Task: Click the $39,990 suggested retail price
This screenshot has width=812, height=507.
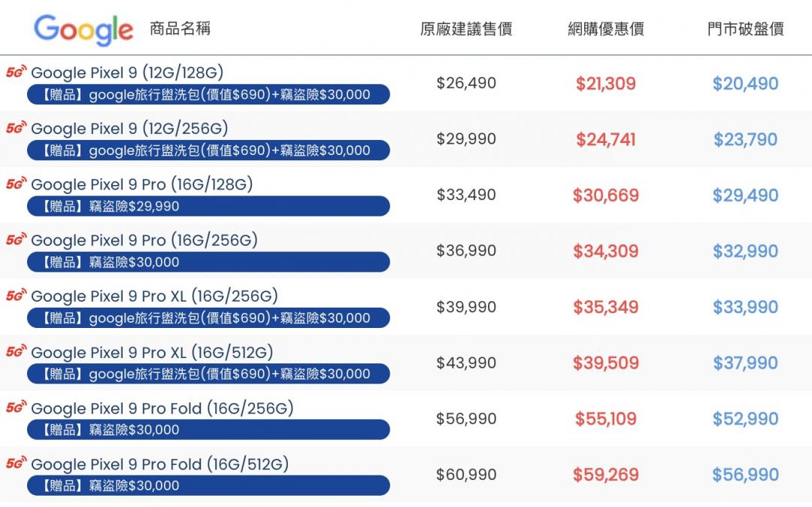Action: [x=466, y=307]
